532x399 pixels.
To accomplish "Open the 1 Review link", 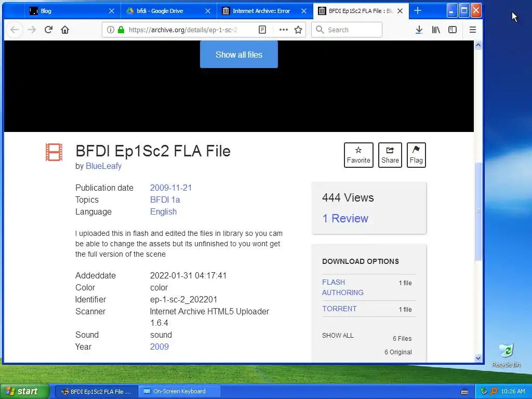I will coord(345,218).
